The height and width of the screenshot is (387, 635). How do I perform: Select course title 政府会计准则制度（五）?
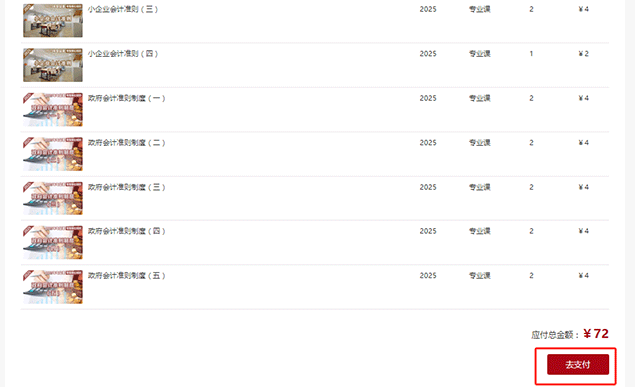127,276
